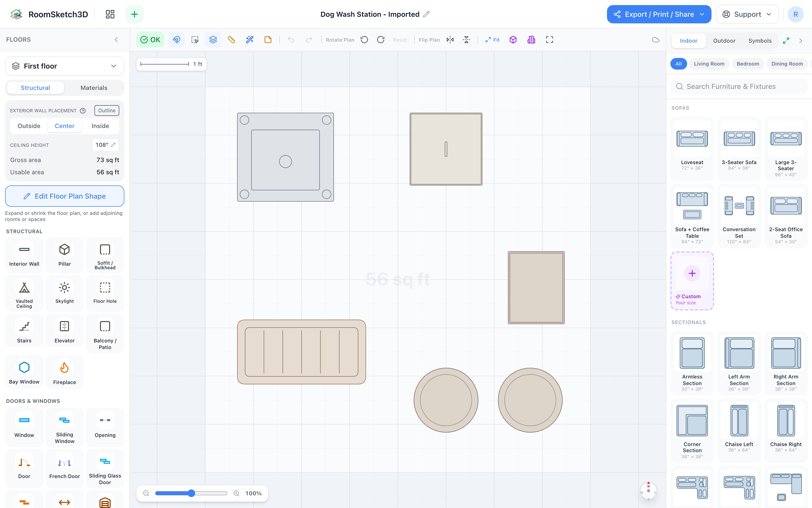Add a Fireplace element

[x=64, y=372]
